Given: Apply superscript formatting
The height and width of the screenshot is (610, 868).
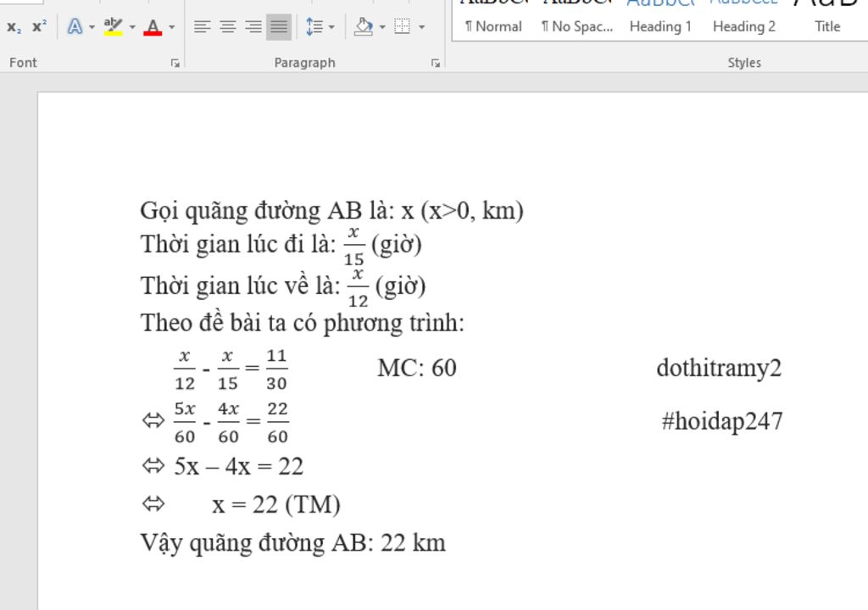Looking at the screenshot, I should click(39, 26).
